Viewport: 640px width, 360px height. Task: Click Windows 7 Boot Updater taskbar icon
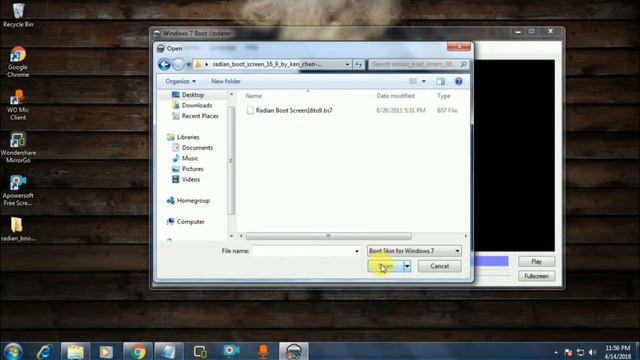click(x=293, y=351)
